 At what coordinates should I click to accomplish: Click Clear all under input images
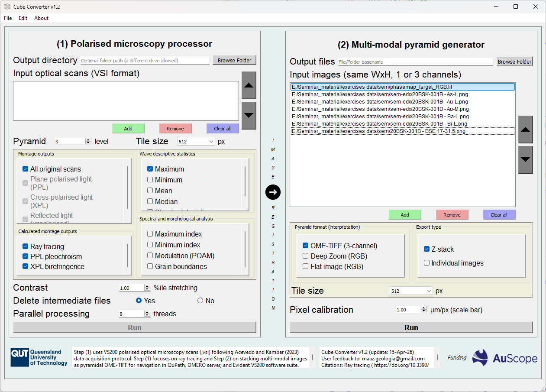(499, 215)
